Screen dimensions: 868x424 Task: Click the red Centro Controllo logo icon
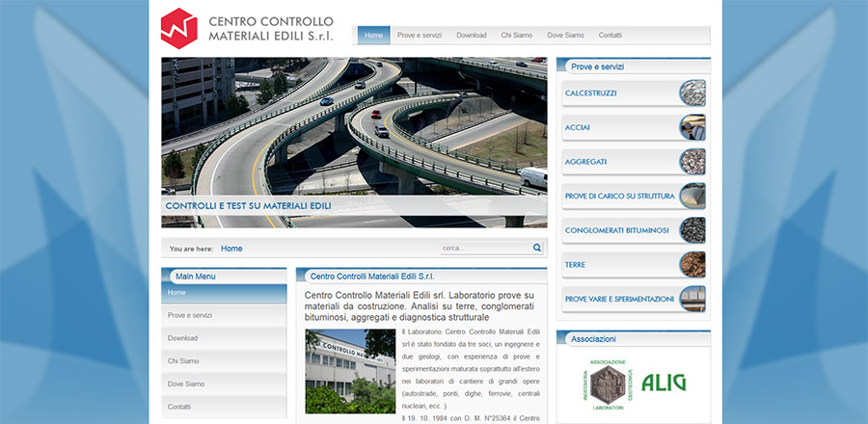[178, 28]
